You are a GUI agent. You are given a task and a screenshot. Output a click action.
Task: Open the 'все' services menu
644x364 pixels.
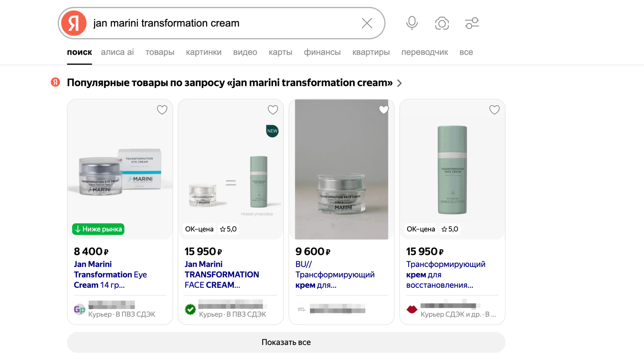click(x=466, y=52)
